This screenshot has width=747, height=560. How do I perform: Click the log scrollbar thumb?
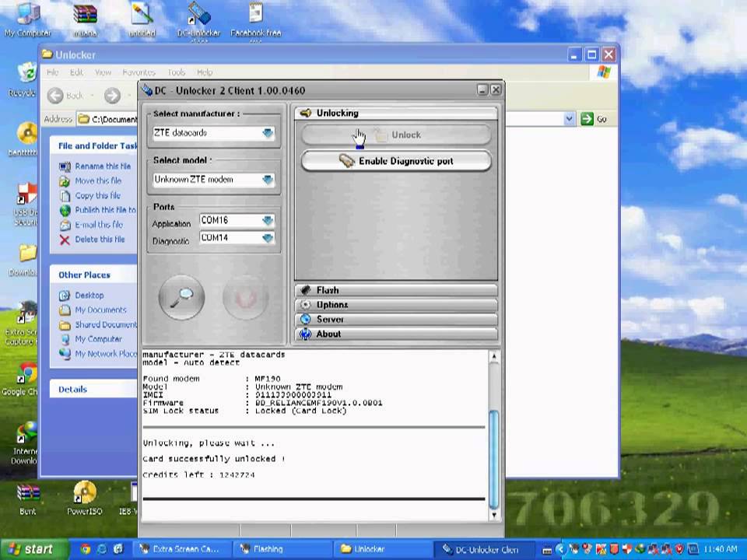pos(494,459)
